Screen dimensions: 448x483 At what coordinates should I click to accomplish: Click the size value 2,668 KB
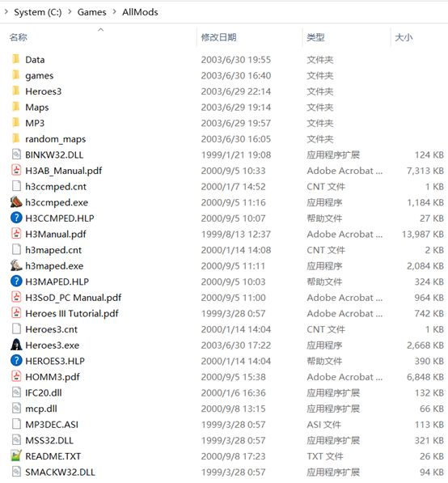(x=425, y=345)
